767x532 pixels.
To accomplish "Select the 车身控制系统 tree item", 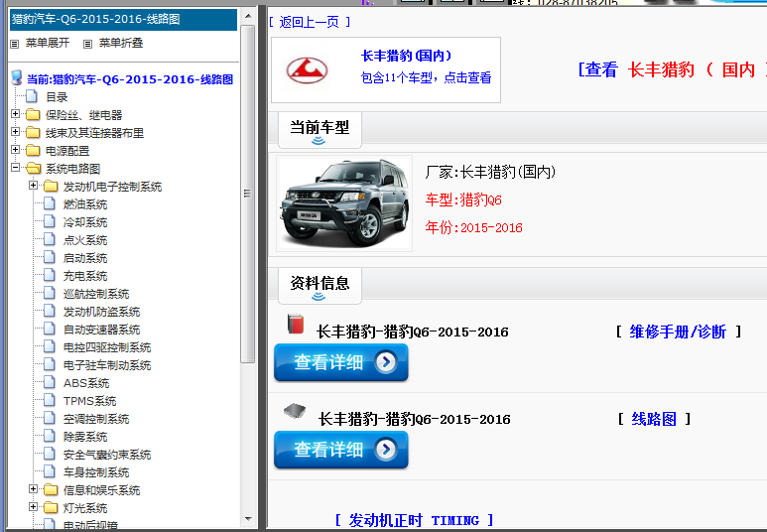I will (x=96, y=472).
